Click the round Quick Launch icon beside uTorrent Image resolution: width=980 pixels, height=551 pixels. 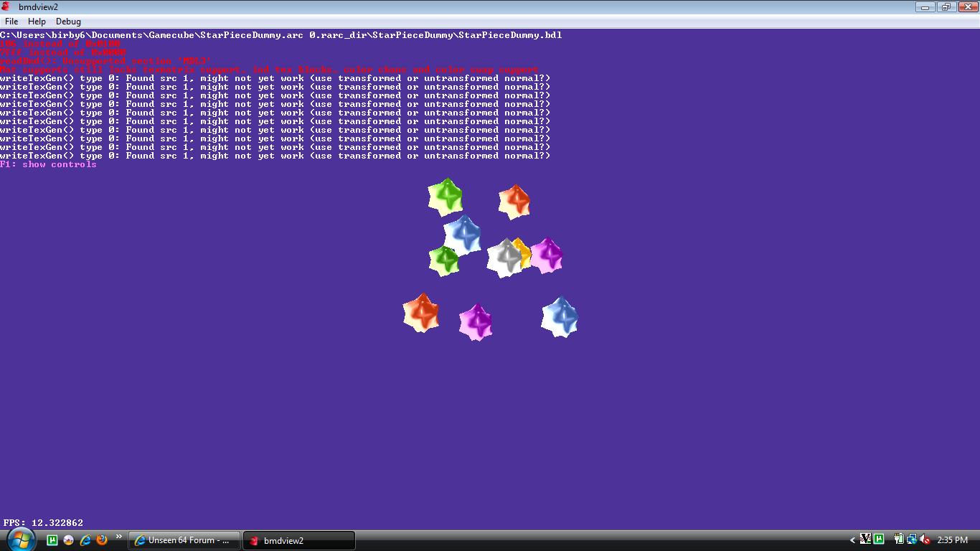tap(69, 540)
